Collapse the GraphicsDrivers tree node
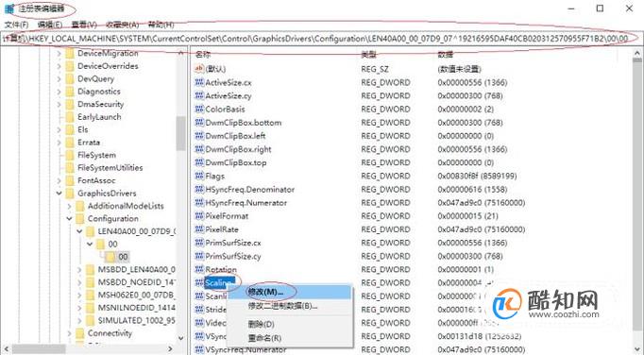The image size is (644, 355). 59,194
